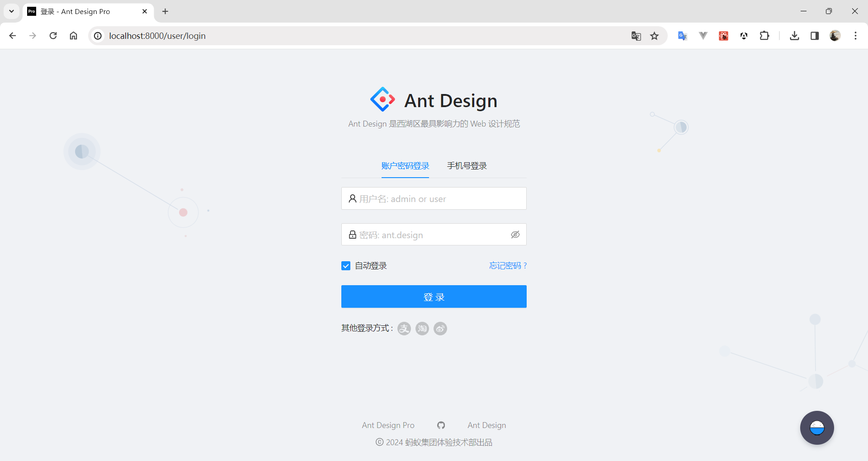Select the 账户密码登录 tab
The height and width of the screenshot is (461, 868).
(x=405, y=166)
